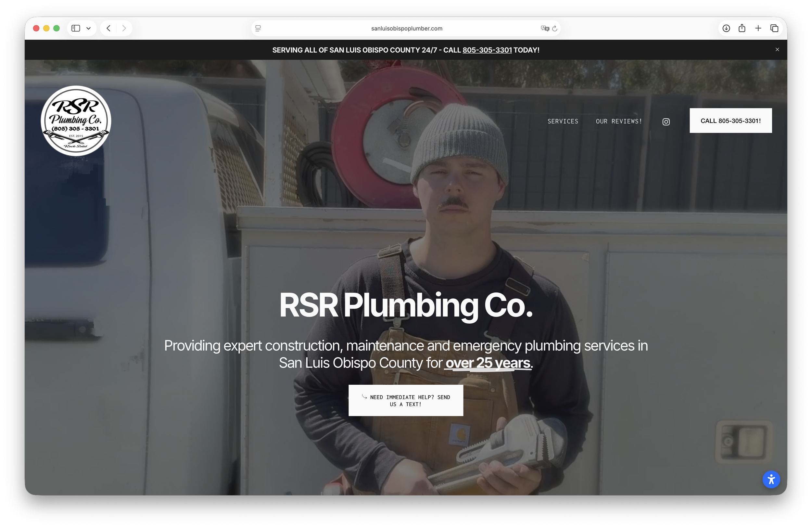The width and height of the screenshot is (812, 528).
Task: Click the 805-305-3301 link in top banner
Action: [x=487, y=50]
